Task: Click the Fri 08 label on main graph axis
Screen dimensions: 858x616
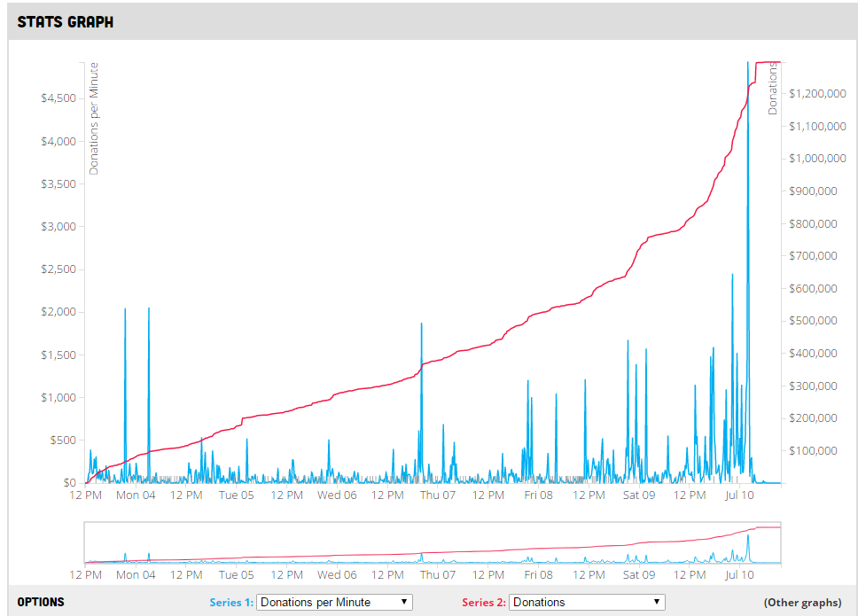Action: (538, 495)
